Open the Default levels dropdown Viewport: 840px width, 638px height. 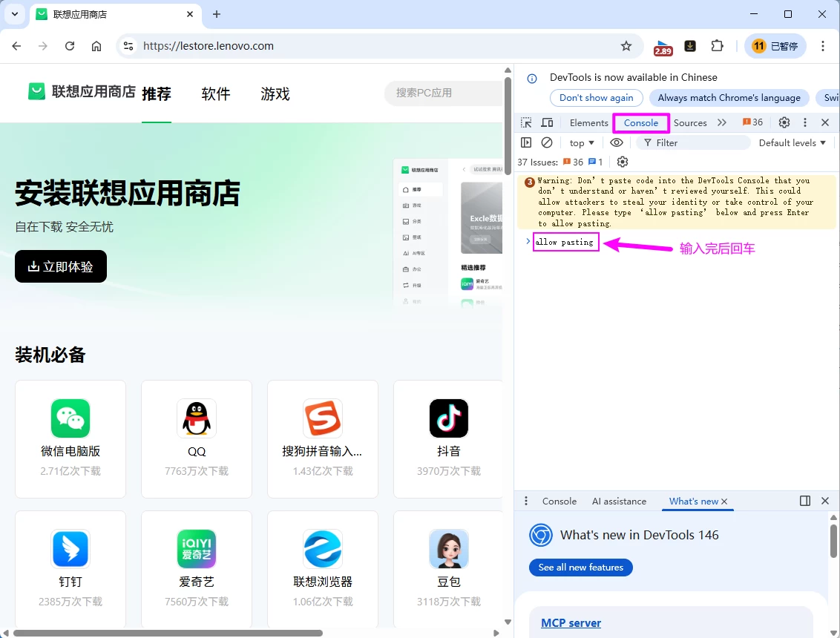coord(793,143)
